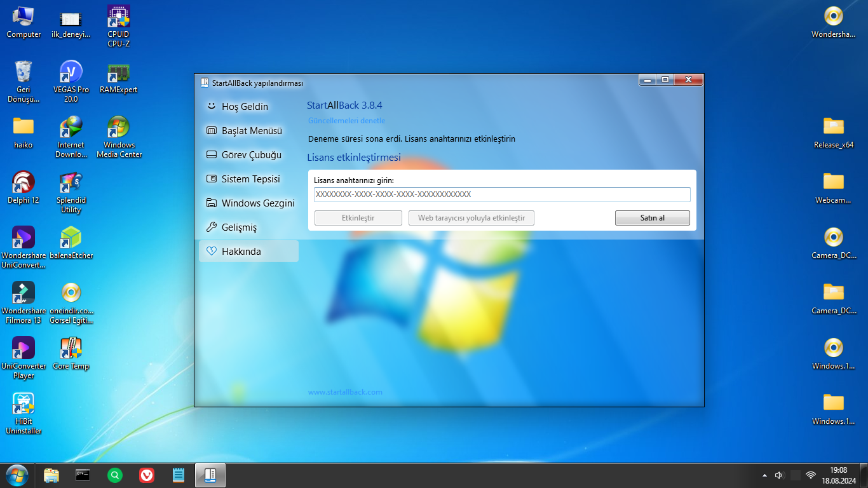Open the www.startallback.com link
868x488 pixels.
(345, 392)
